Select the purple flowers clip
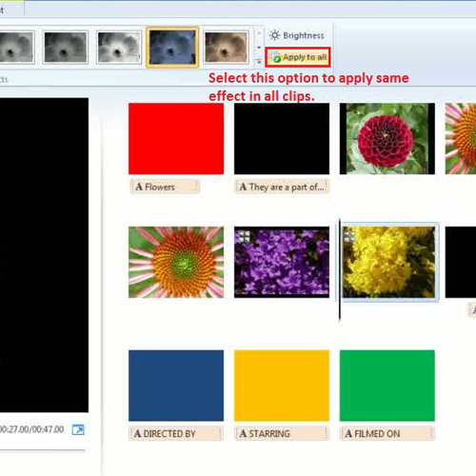476x476 pixels. coord(282,262)
